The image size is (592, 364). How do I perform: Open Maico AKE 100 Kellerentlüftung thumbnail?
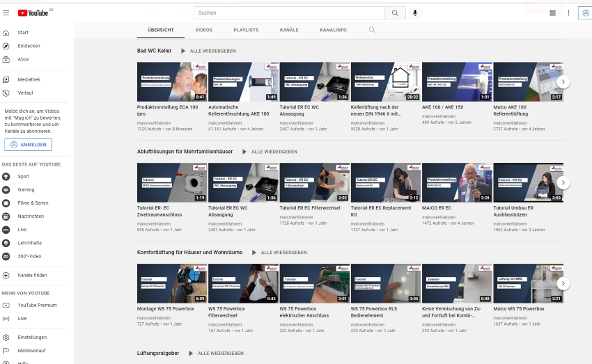point(528,81)
